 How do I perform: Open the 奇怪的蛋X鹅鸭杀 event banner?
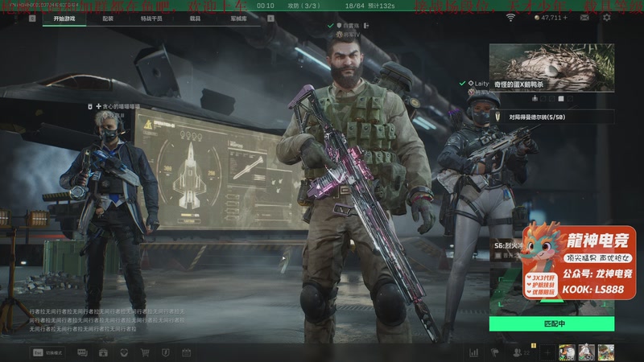pyautogui.click(x=551, y=68)
